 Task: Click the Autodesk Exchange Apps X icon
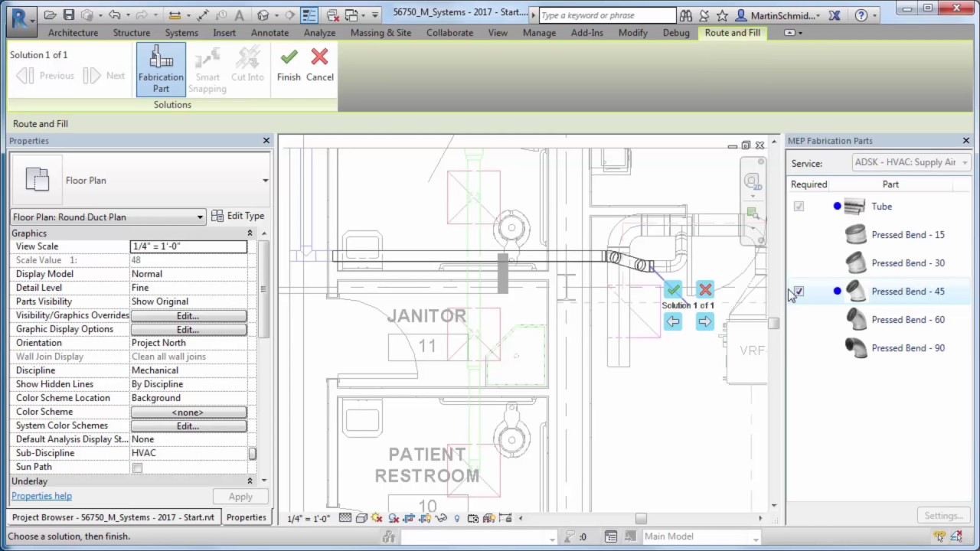[x=835, y=15]
